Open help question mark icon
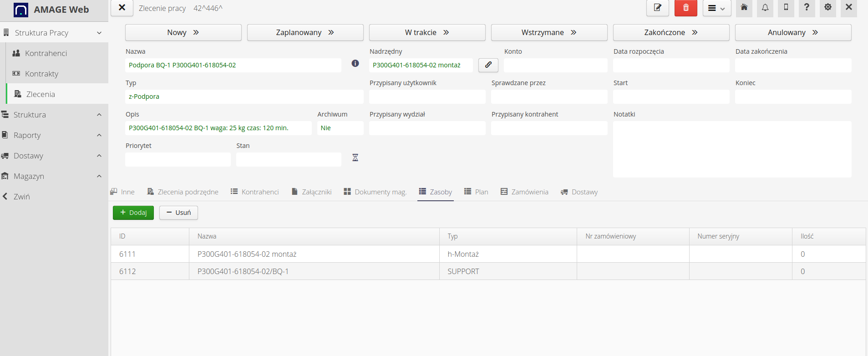868x356 pixels. click(807, 8)
